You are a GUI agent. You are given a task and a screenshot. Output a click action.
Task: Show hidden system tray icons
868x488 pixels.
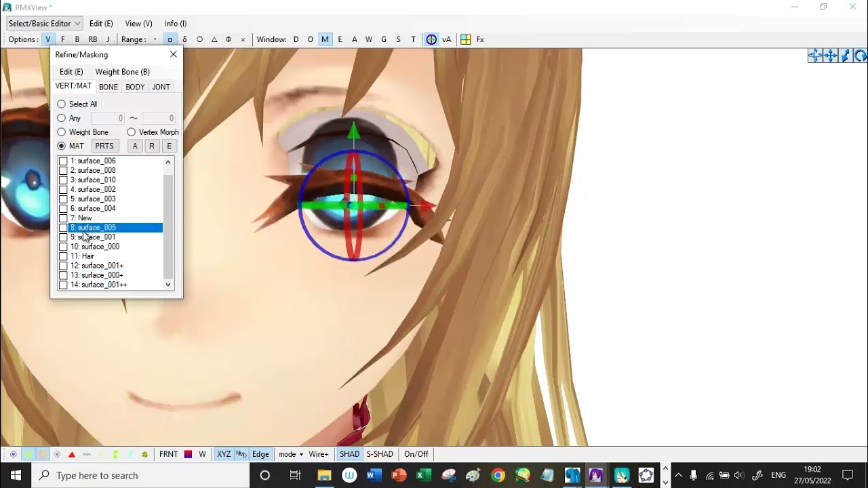(x=678, y=475)
